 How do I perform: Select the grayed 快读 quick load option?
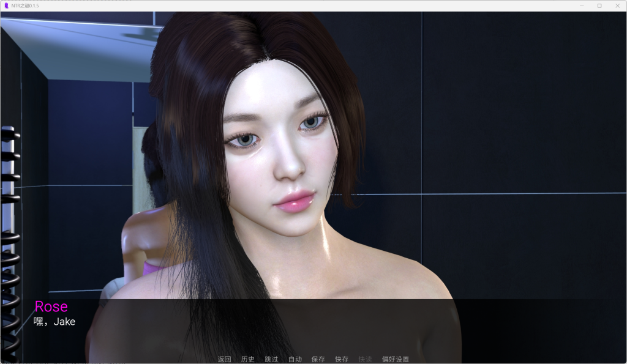(365, 359)
